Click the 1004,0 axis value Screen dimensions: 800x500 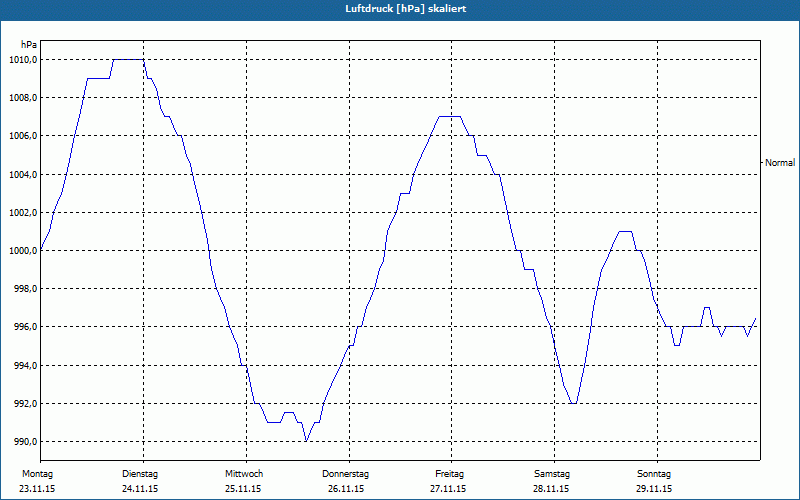[x=23, y=174]
